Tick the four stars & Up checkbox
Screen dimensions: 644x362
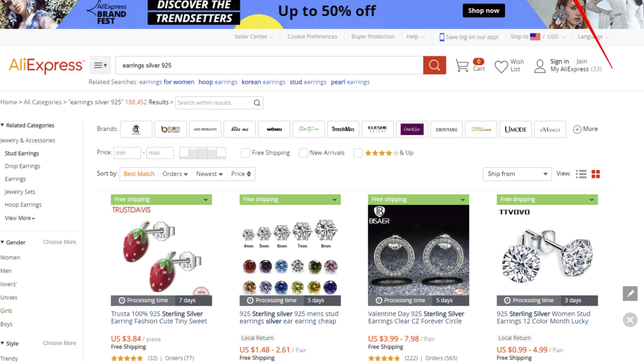pyautogui.click(x=358, y=153)
